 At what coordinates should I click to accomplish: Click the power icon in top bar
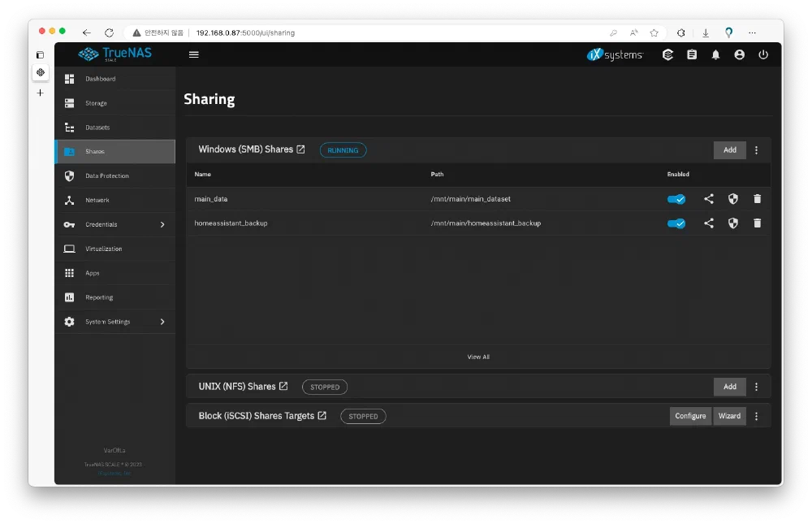[x=762, y=55]
